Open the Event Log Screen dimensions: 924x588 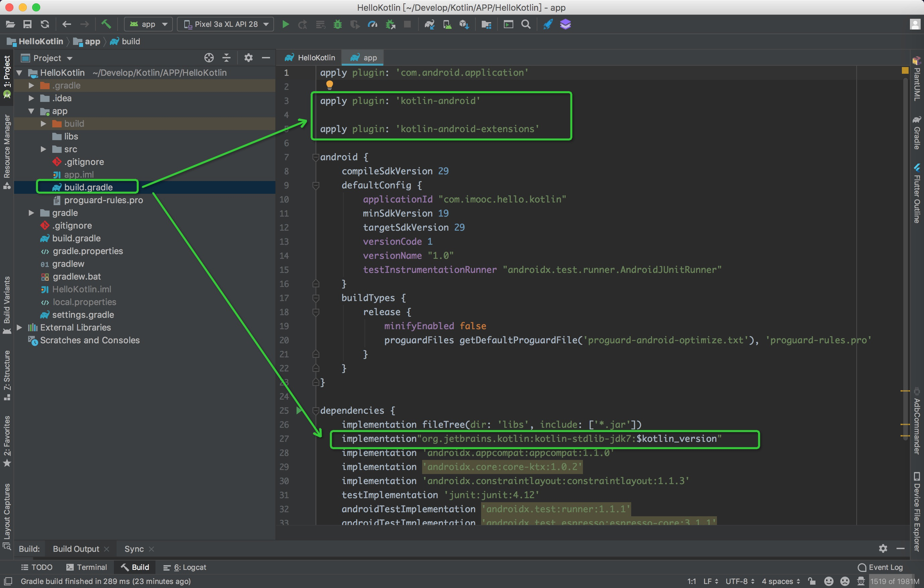(x=880, y=567)
